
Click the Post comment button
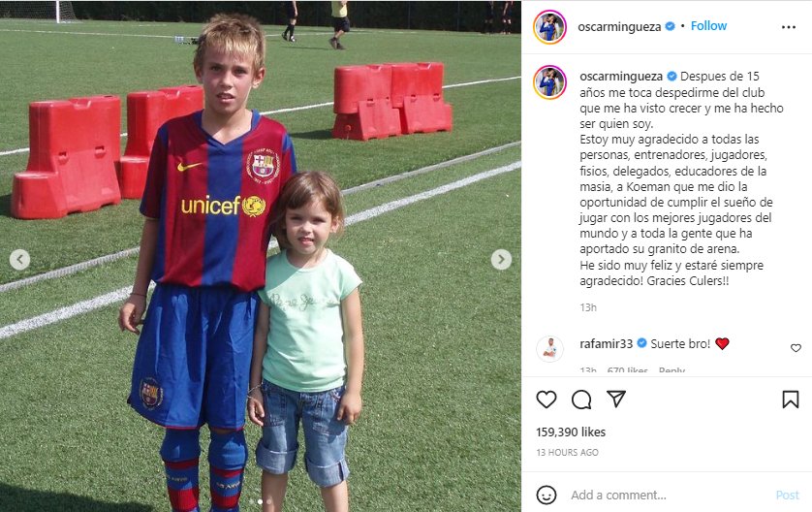click(x=787, y=496)
